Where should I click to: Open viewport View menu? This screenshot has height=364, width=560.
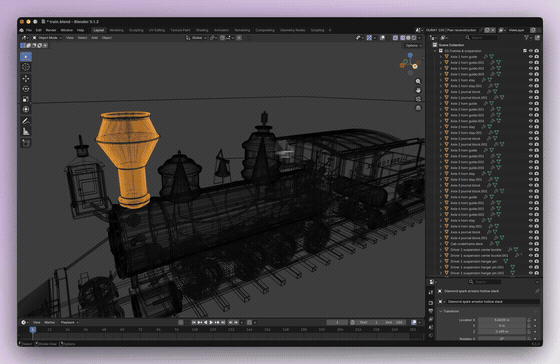pyautogui.click(x=70, y=38)
